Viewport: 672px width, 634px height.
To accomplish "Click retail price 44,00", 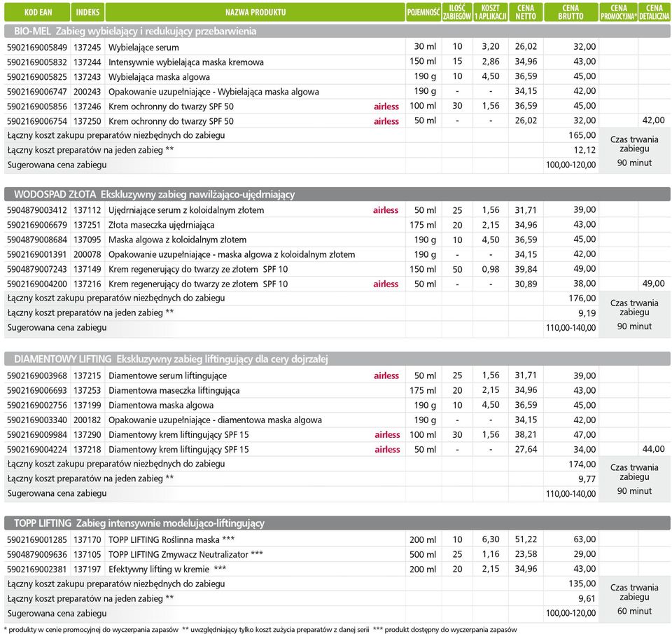I will point(654,449).
